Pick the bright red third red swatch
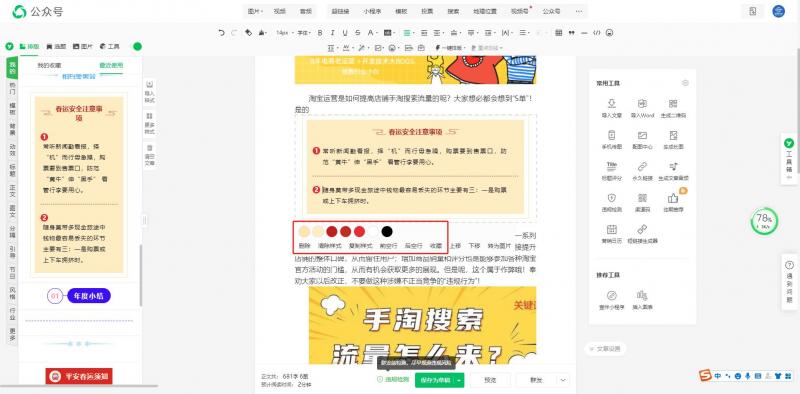 [x=359, y=232]
